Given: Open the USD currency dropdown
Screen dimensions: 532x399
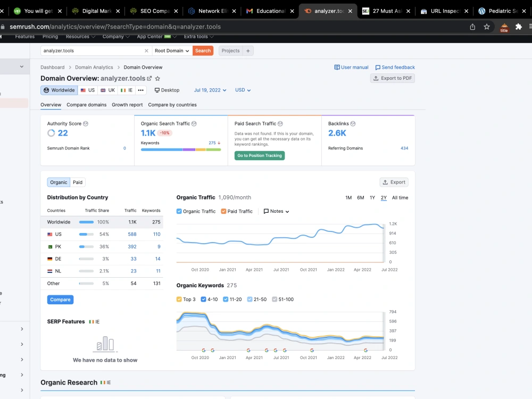Looking at the screenshot, I should point(243,90).
